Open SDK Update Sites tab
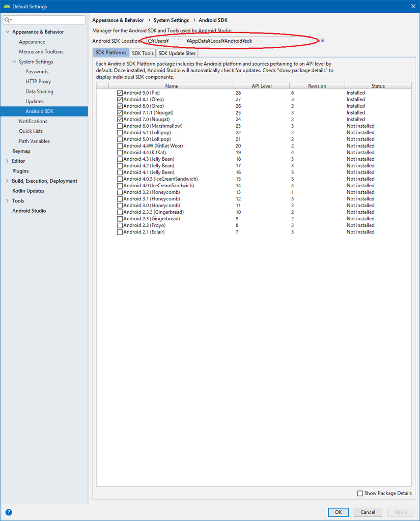 point(177,53)
